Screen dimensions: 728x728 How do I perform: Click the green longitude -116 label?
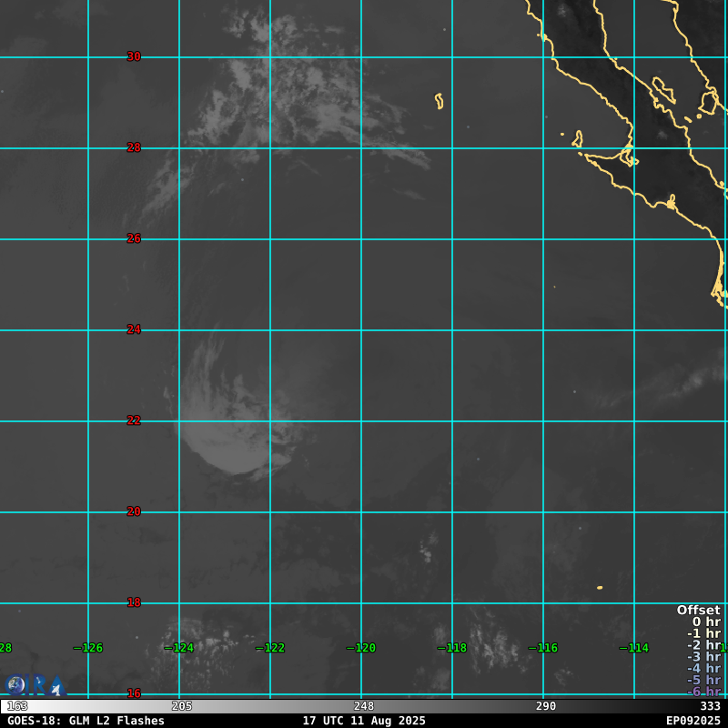coord(543,648)
